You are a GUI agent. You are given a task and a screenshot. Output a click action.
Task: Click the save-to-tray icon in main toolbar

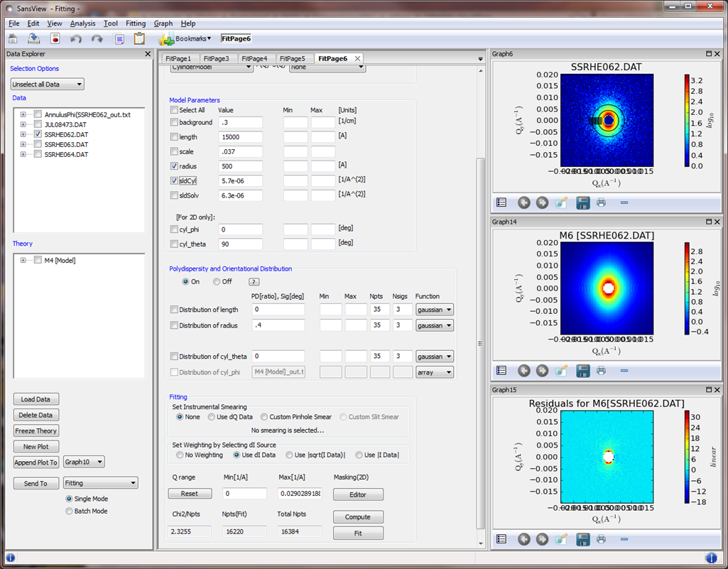(33, 38)
